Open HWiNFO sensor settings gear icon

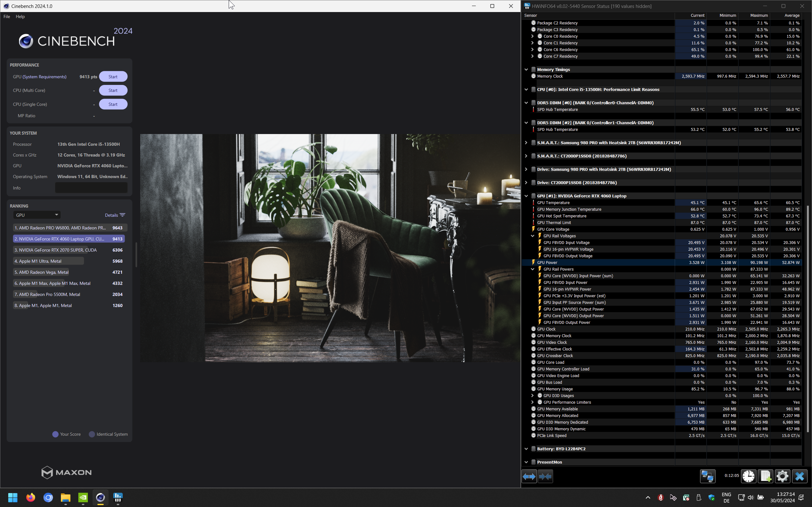tap(782, 476)
